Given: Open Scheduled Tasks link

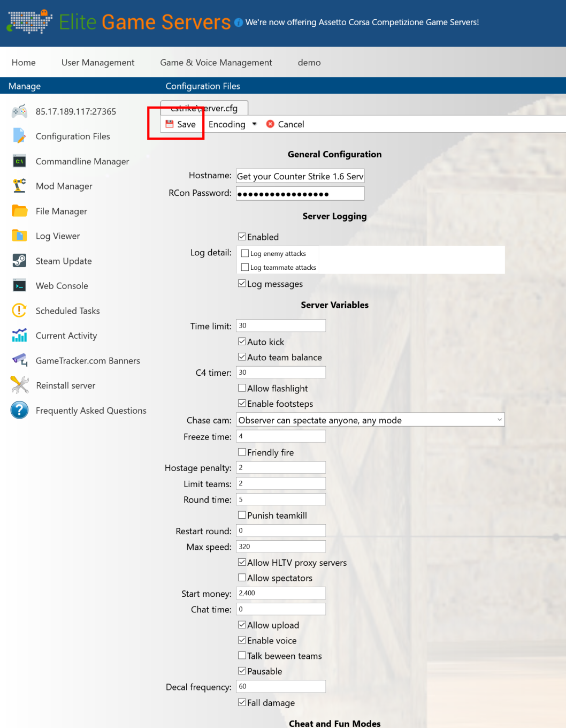Looking at the screenshot, I should pos(68,311).
